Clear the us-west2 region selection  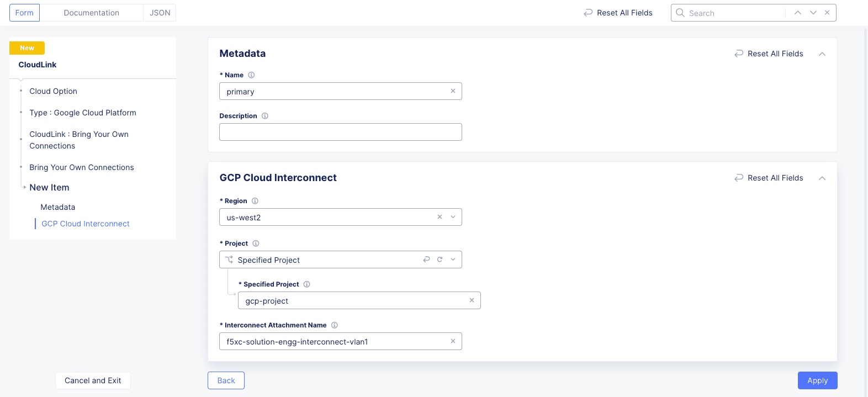[440, 217]
